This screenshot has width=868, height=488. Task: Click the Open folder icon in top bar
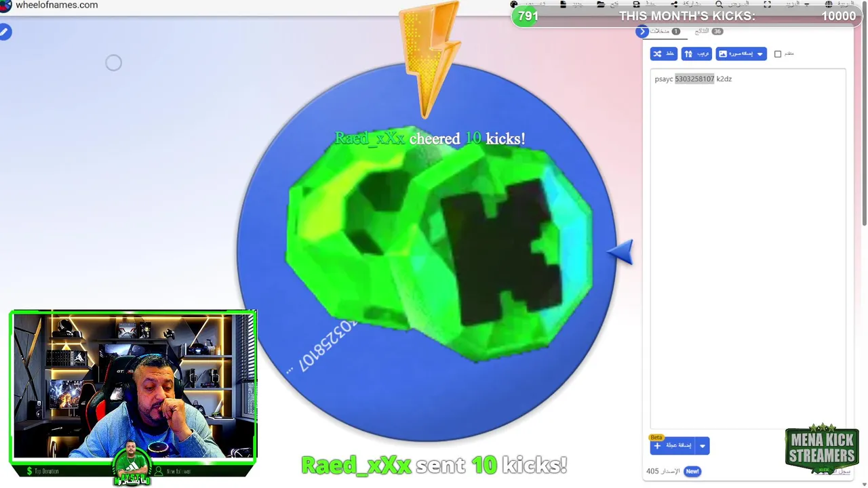coord(601,5)
